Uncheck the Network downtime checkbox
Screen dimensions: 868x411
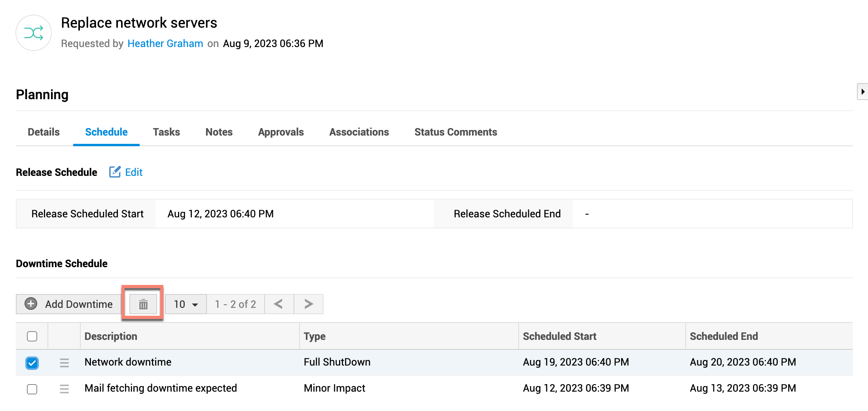(x=32, y=363)
